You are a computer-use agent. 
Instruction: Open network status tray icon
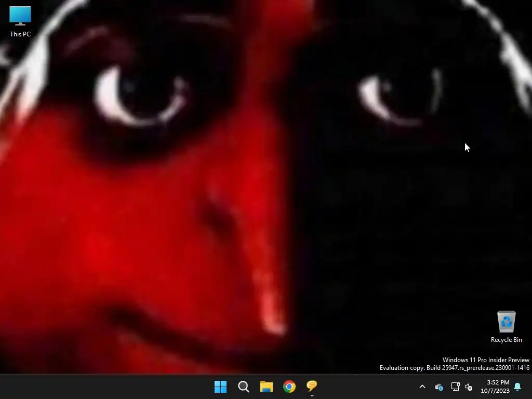click(455, 387)
